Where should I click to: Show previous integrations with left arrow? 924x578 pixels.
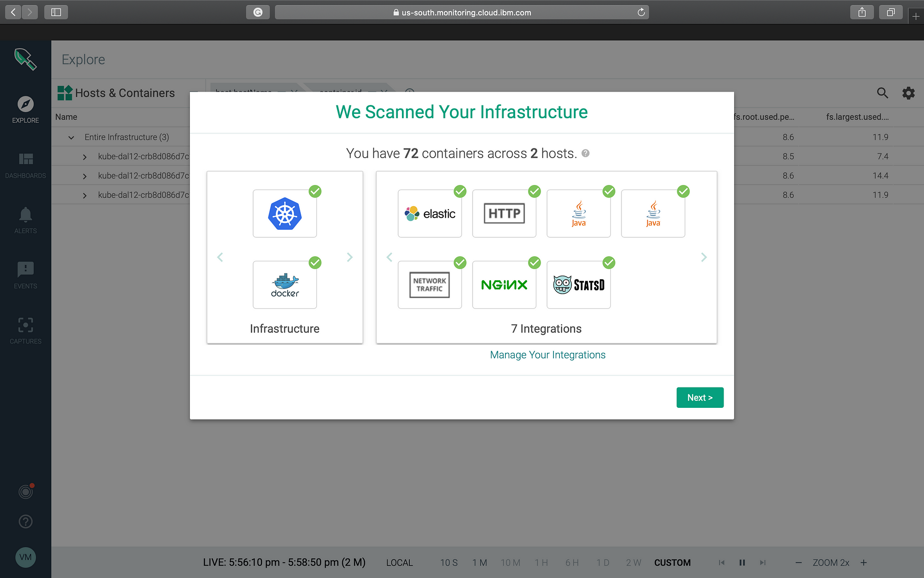[x=389, y=257]
